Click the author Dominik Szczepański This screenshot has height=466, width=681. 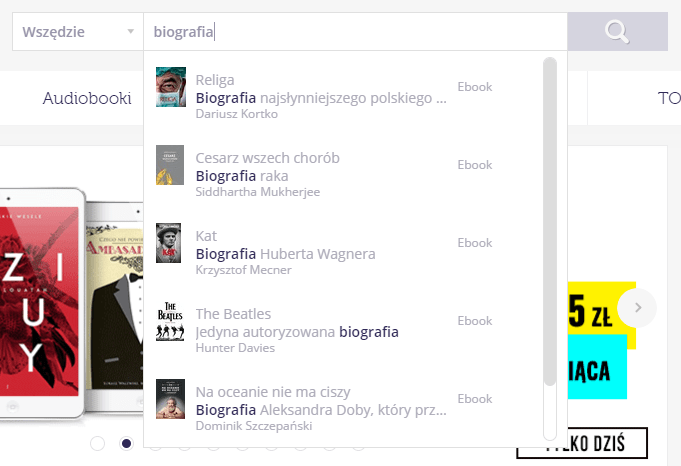[254, 426]
